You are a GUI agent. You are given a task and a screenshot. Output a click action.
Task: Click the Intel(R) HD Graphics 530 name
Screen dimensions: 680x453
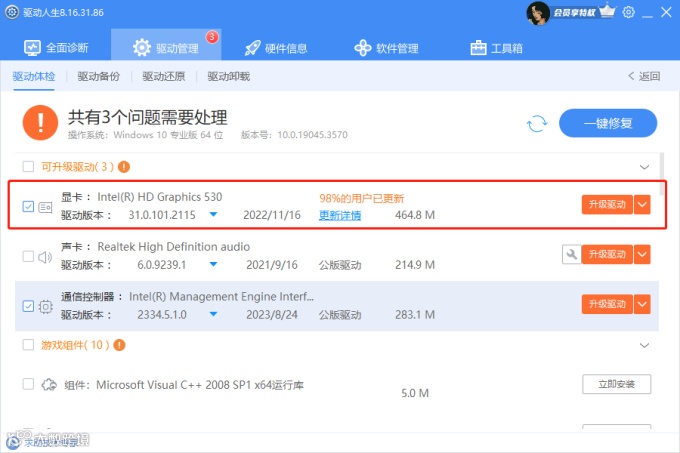tap(160, 197)
